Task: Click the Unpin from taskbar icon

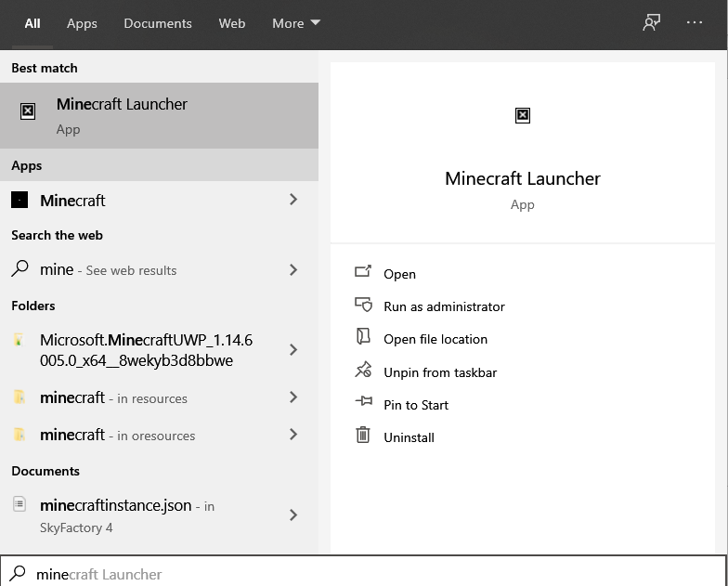Action: 363,370
